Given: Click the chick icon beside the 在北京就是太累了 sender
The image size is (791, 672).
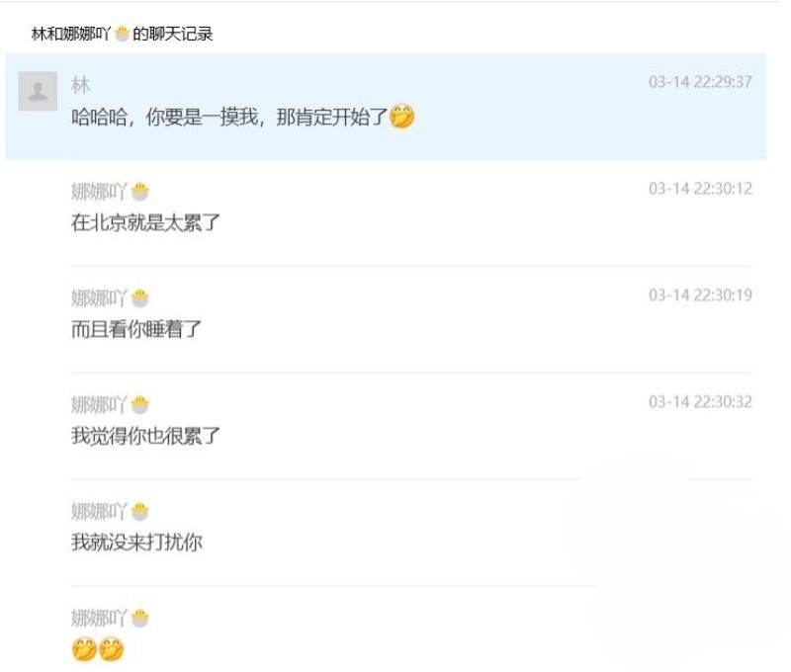Looking at the screenshot, I should point(139,192).
